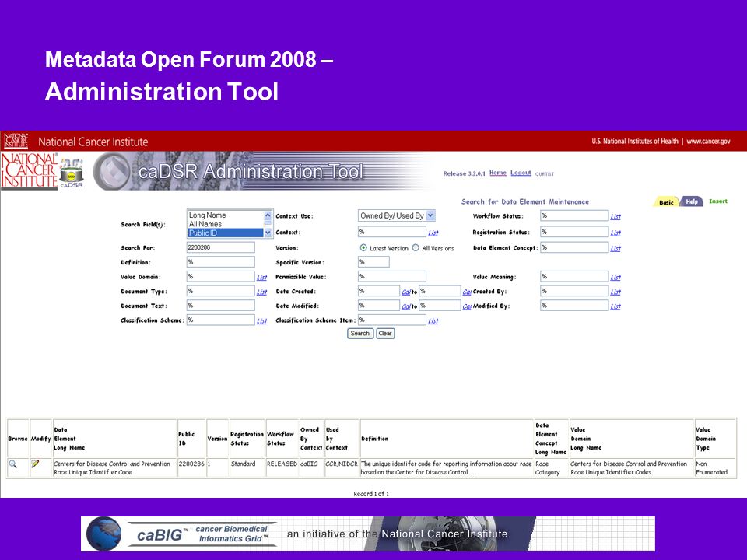Click the Definition input field
Image resolution: width=747 pixels, height=560 pixels.
point(220,262)
